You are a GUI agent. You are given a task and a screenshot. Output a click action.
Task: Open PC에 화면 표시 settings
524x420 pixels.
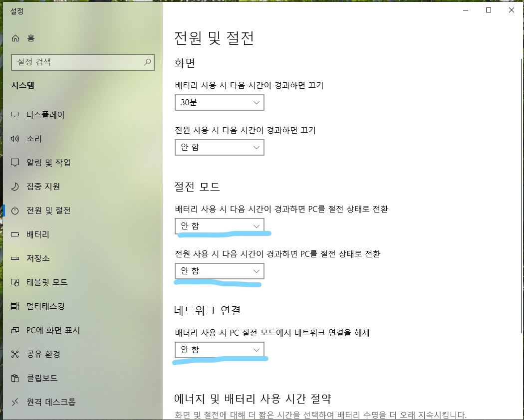82,330
